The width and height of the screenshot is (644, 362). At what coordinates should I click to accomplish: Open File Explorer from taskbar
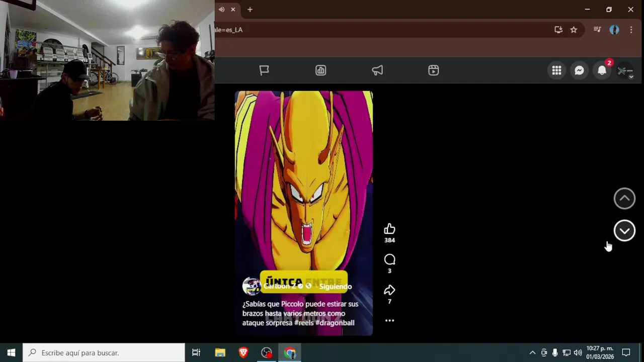[x=220, y=353]
